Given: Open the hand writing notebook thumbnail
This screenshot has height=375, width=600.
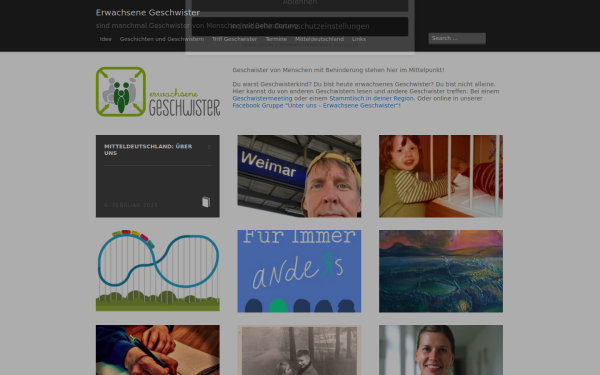Looking at the screenshot, I should tap(158, 350).
